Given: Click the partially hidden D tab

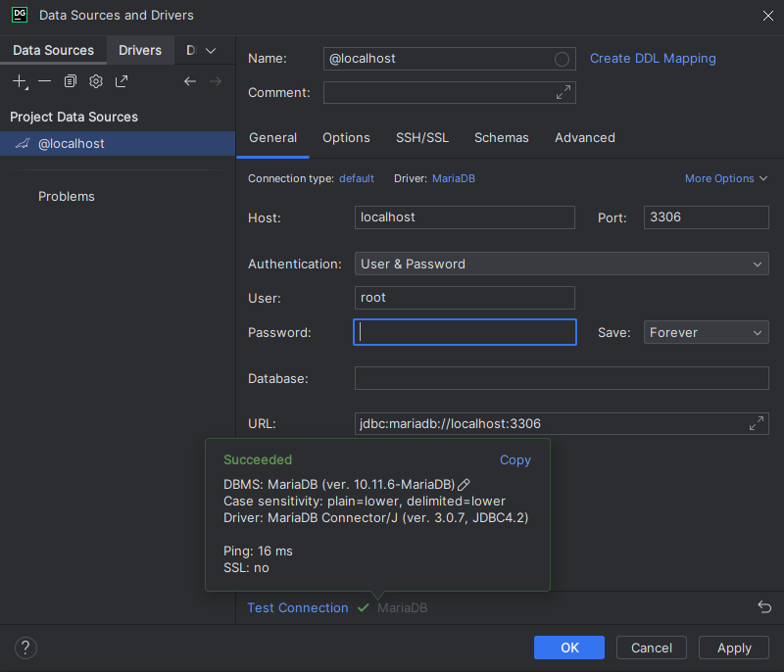Looking at the screenshot, I should pos(190,50).
